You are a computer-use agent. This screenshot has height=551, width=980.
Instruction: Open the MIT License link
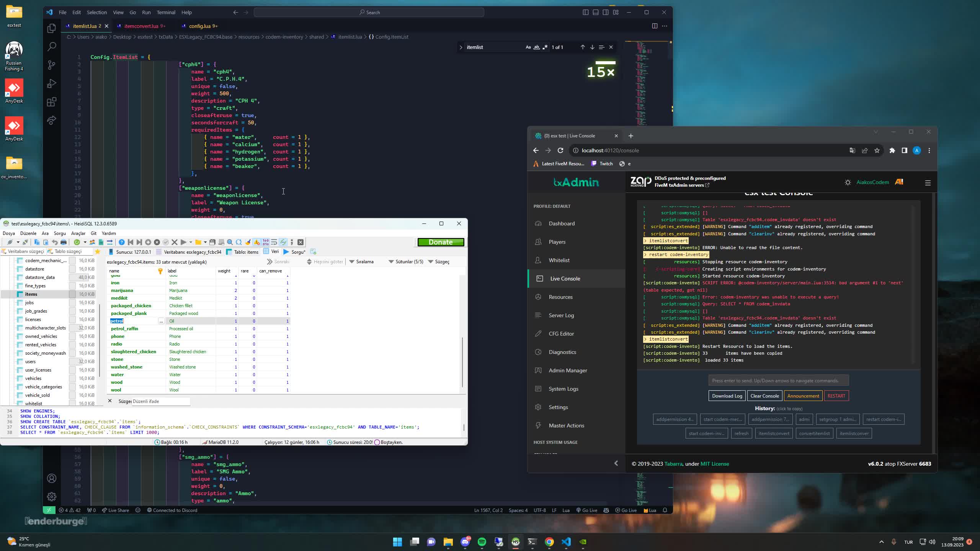tap(714, 463)
